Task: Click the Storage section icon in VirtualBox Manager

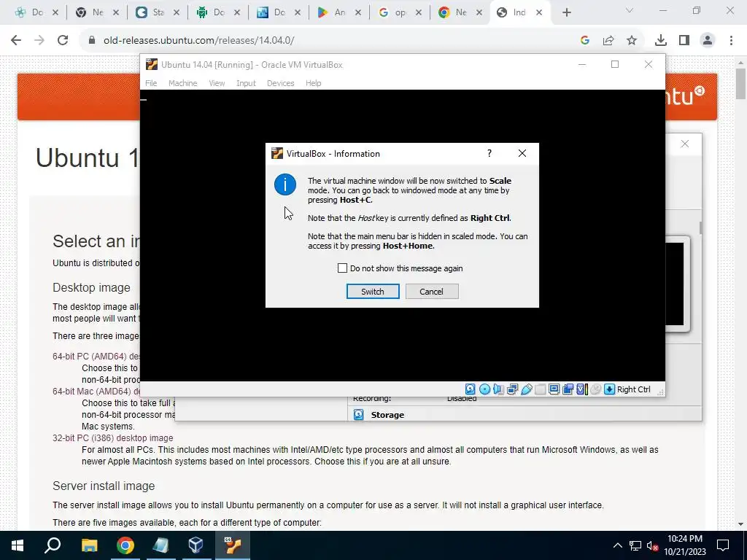Action: [x=358, y=415]
